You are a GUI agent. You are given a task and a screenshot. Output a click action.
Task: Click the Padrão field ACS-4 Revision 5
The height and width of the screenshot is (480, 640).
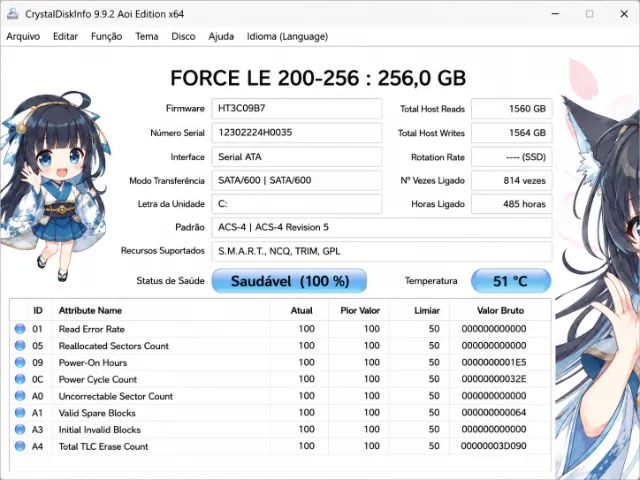pyautogui.click(x=382, y=227)
